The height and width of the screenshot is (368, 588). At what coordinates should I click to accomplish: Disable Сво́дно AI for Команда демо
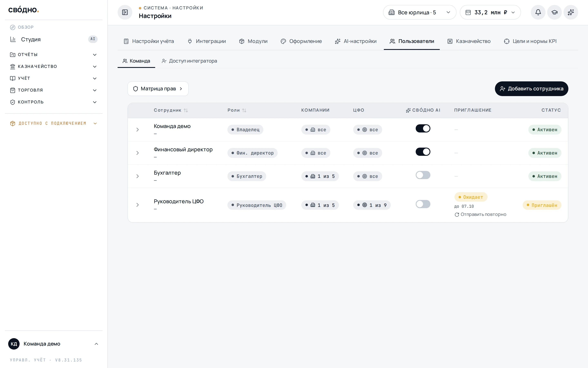click(423, 128)
